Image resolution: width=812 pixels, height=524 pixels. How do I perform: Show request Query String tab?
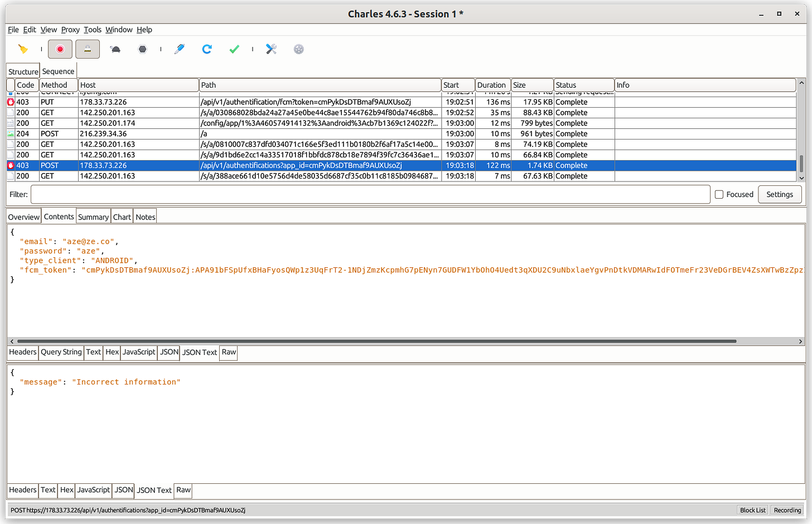coord(61,352)
